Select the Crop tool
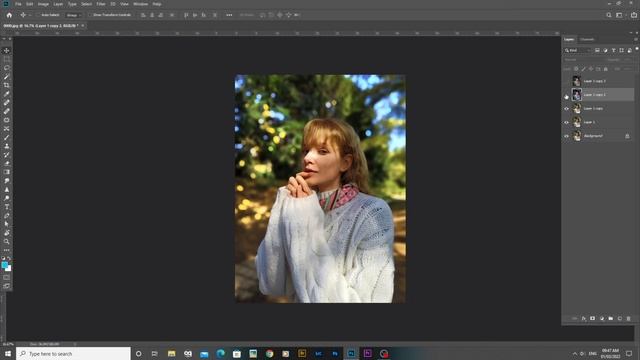 point(7,85)
